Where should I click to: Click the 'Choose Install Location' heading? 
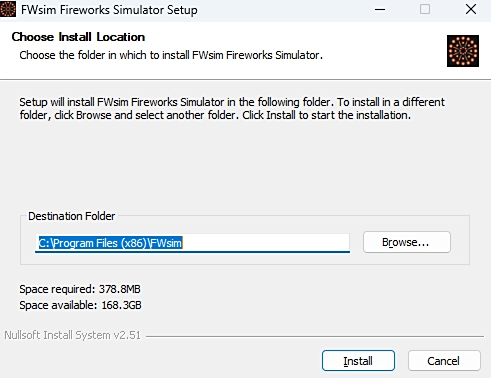(x=78, y=37)
